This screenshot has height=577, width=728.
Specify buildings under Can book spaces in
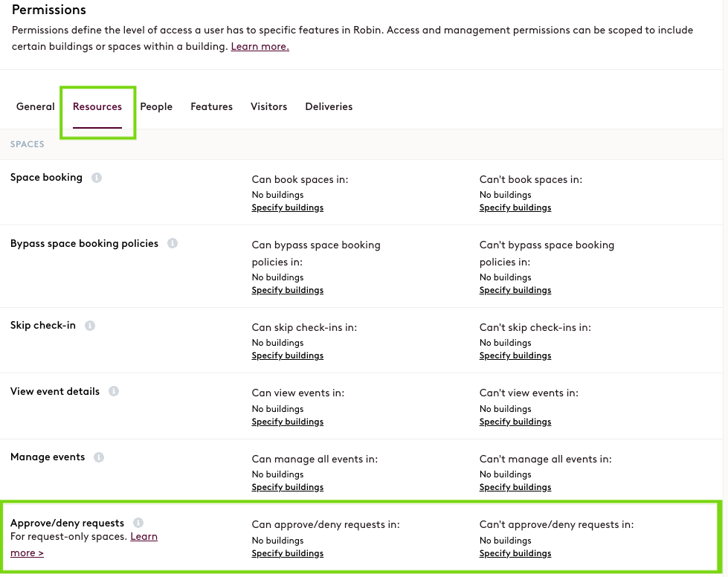287,207
